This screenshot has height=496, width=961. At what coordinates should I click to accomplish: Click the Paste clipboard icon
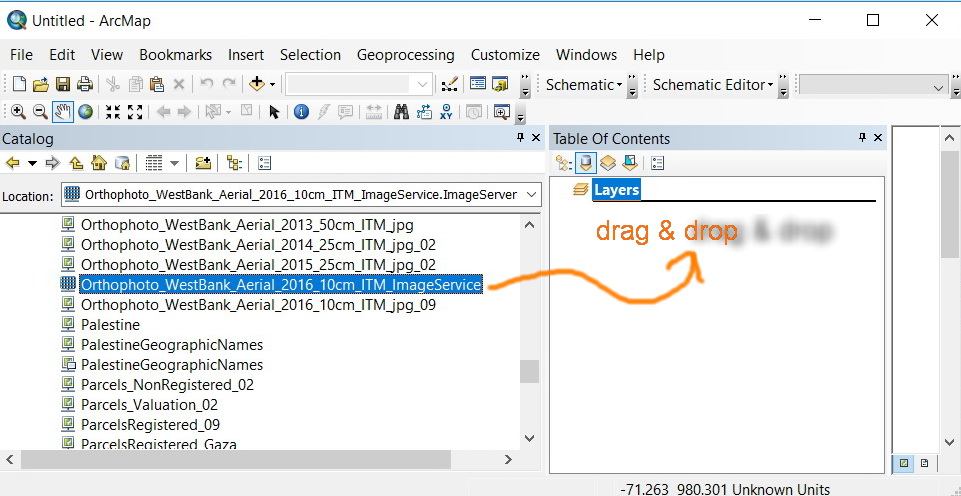tap(157, 84)
